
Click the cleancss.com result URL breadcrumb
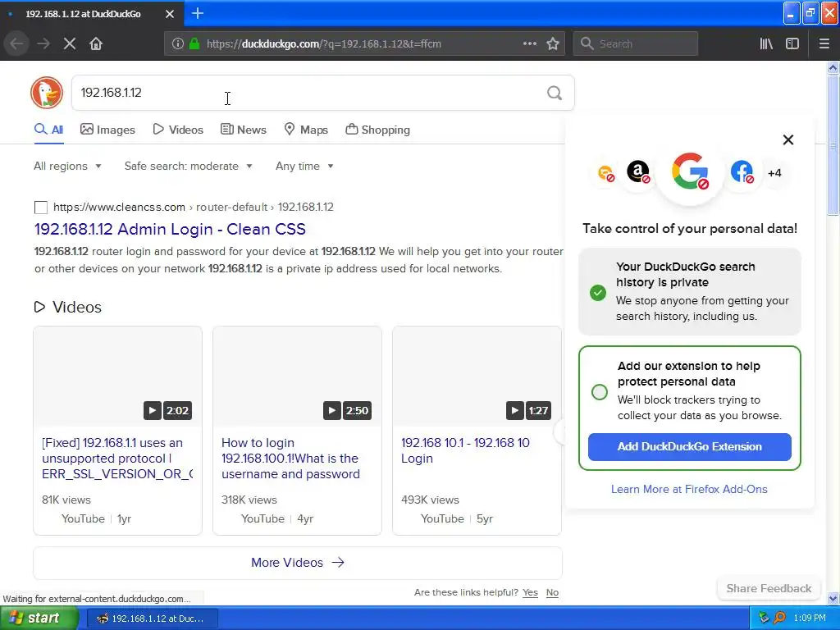click(x=194, y=208)
